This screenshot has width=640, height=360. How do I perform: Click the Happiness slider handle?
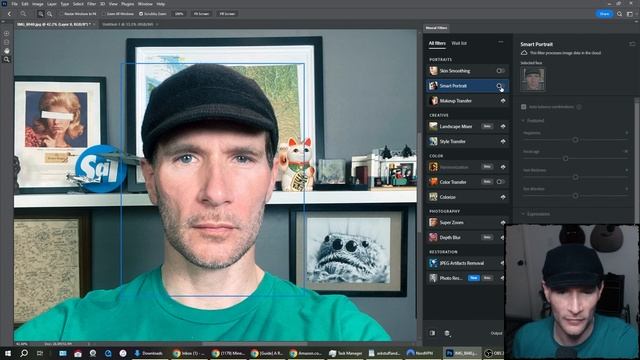575,140
